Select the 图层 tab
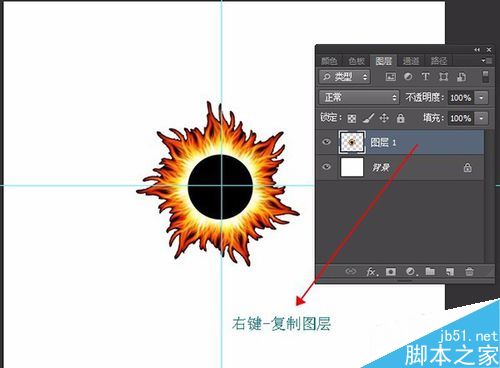Viewport: 500px width, 368px height. 384,61
